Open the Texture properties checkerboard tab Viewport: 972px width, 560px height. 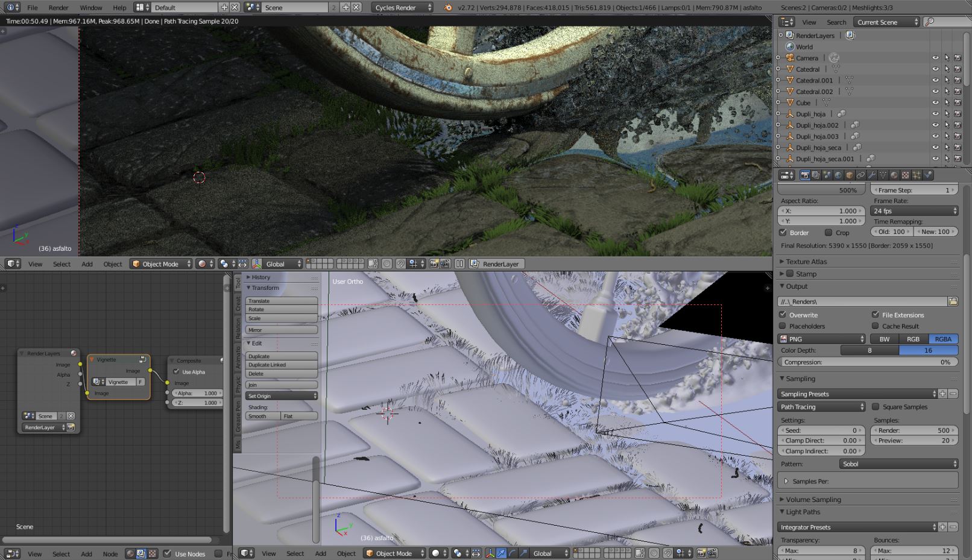pos(906,175)
